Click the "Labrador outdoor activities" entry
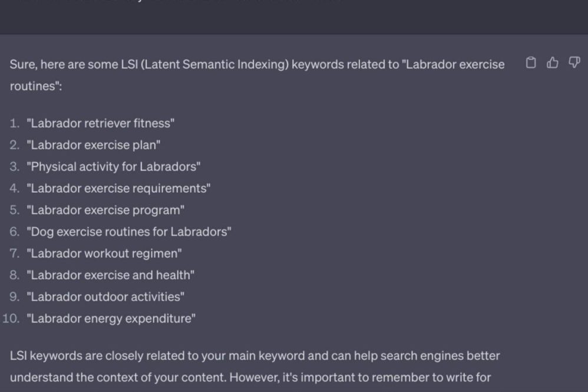The image size is (588, 392). point(105,297)
